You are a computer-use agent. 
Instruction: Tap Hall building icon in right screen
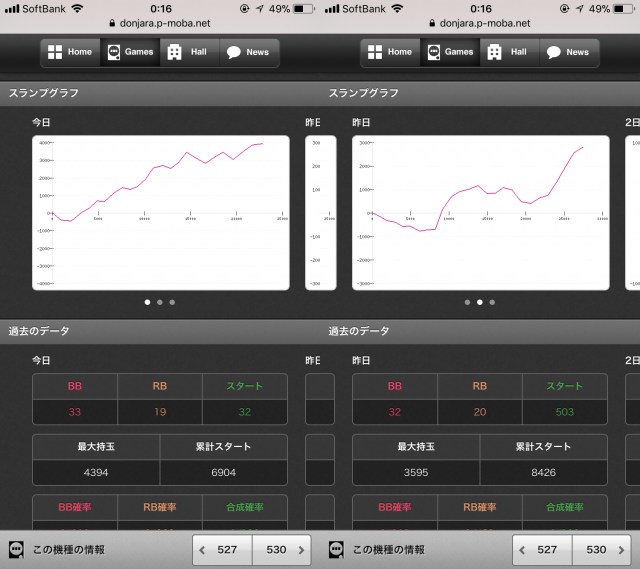tap(494, 52)
